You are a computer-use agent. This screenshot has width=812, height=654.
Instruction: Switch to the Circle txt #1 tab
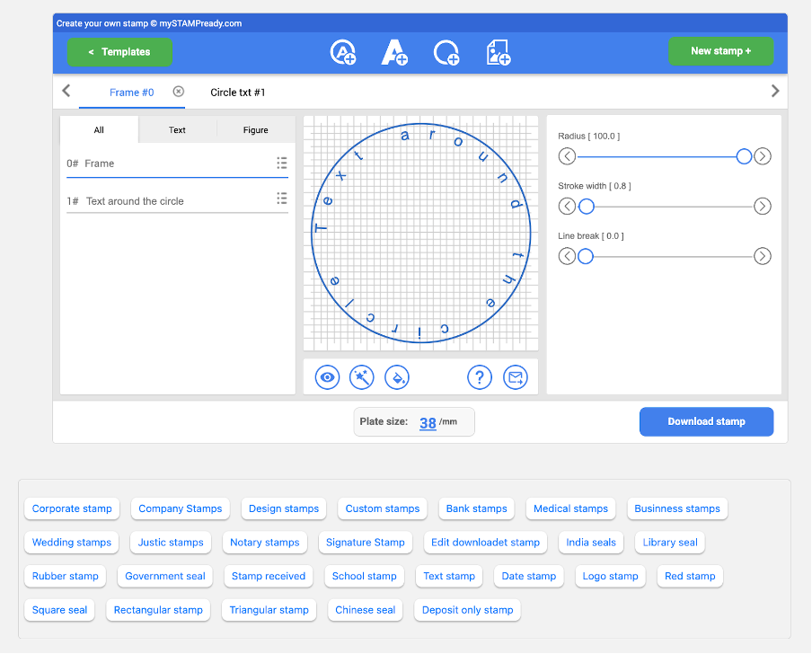click(x=237, y=92)
